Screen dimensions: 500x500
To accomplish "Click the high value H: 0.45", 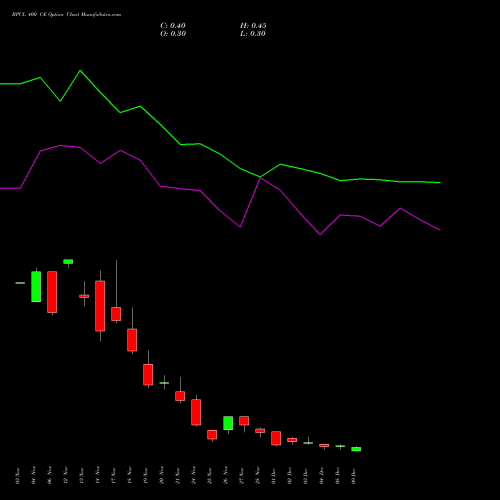I will click(x=253, y=26).
